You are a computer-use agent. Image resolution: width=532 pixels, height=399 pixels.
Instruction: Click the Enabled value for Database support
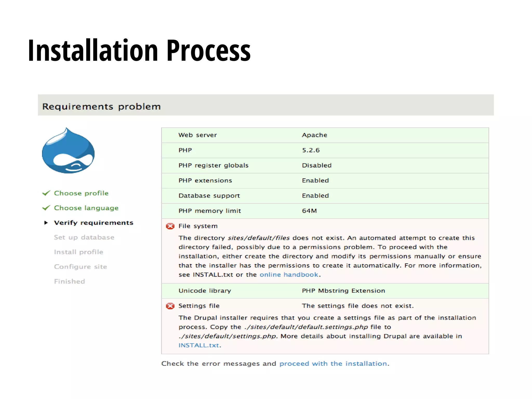pyautogui.click(x=315, y=195)
